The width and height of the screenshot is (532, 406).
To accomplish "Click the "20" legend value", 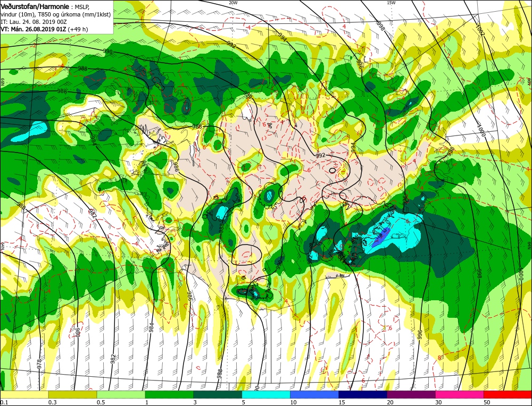I will (390, 402).
